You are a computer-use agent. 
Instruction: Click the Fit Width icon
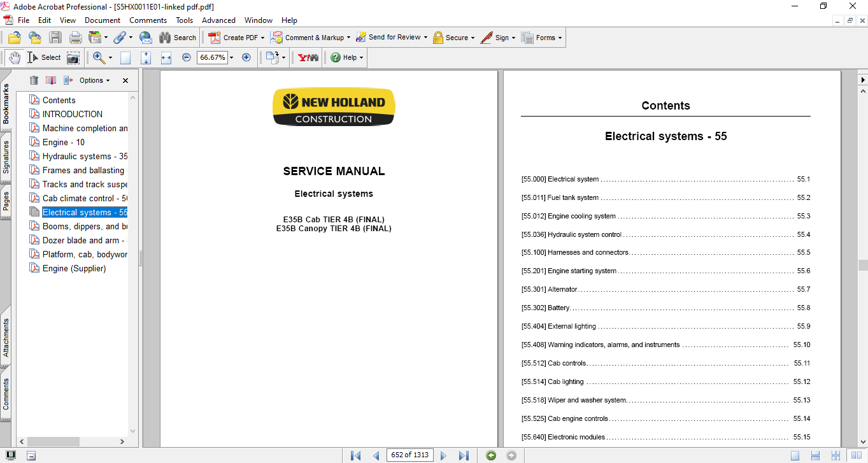click(x=166, y=57)
